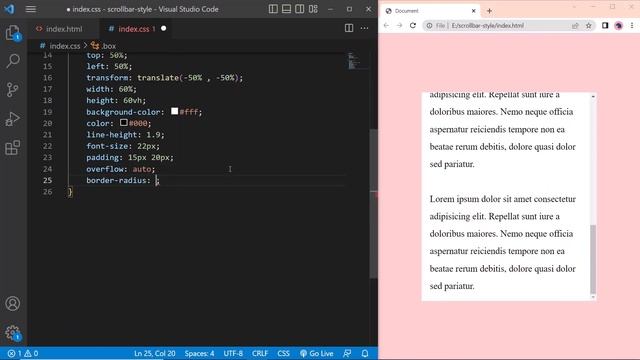Click CRLF end of line selector
This screenshot has width=640, height=360.
(260, 353)
